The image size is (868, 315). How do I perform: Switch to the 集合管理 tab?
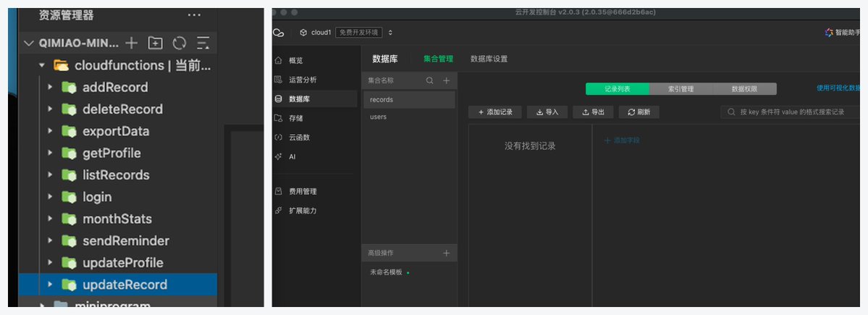click(439, 59)
